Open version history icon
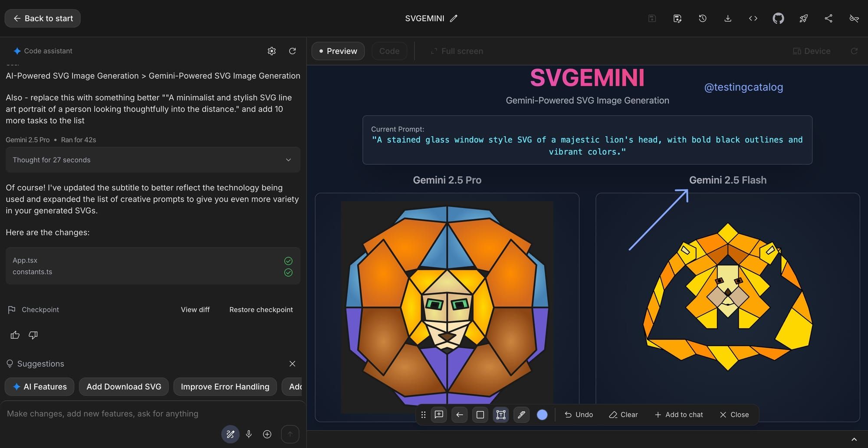The width and height of the screenshot is (868, 448). (702, 18)
